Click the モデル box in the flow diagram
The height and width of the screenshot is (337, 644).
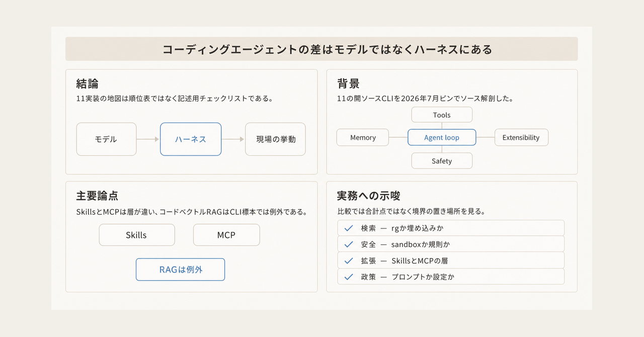pyautogui.click(x=106, y=139)
